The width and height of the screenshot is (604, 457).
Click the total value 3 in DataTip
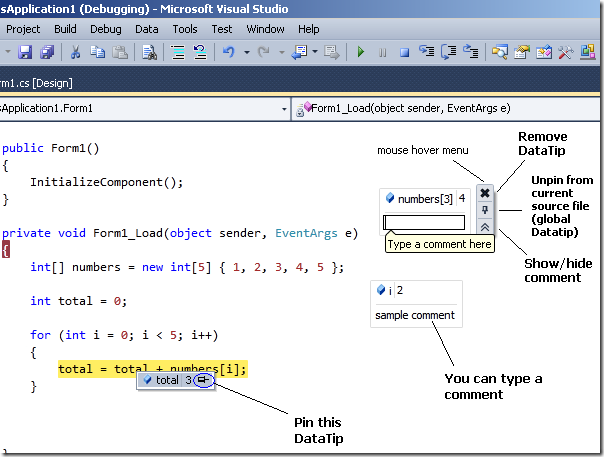tap(188, 380)
